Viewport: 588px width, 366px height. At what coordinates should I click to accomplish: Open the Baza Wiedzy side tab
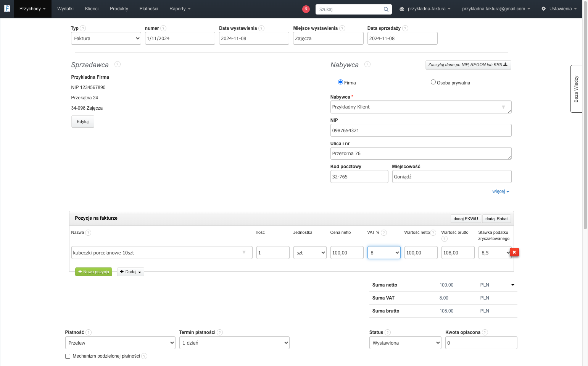tap(576, 89)
